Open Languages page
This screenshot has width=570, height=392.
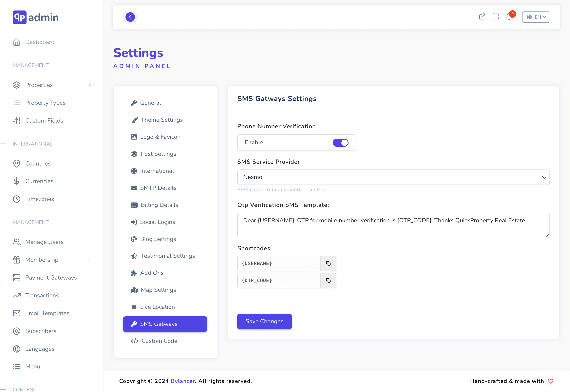point(40,349)
